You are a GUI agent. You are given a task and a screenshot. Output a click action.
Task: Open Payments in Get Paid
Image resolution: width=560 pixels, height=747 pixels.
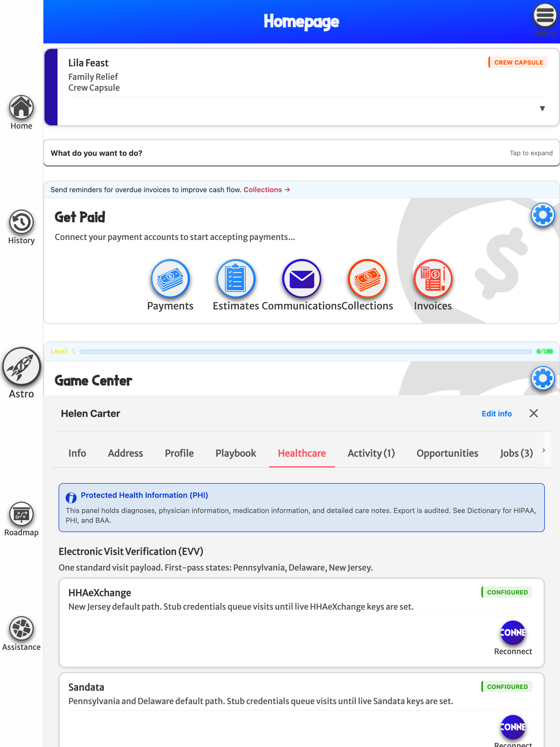pyautogui.click(x=170, y=278)
